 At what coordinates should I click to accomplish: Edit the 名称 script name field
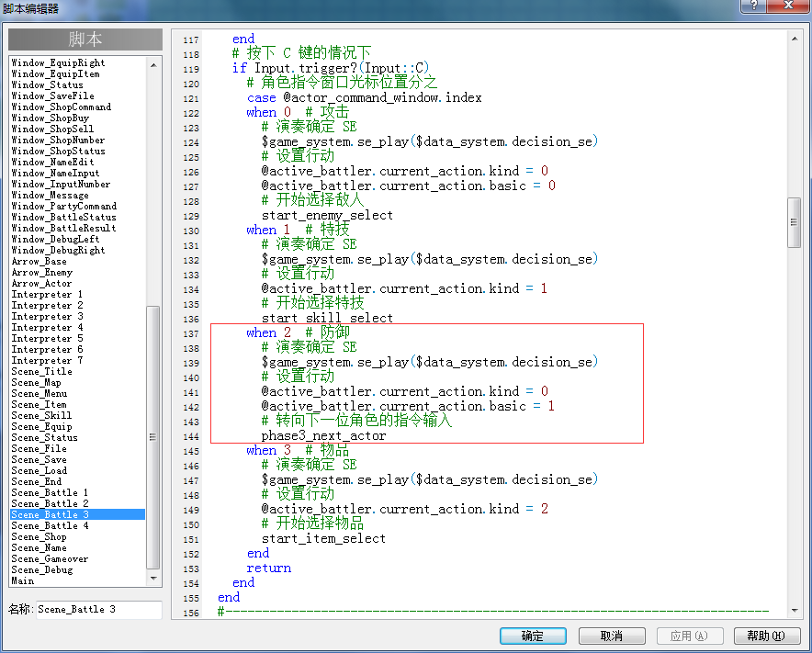coord(99,610)
